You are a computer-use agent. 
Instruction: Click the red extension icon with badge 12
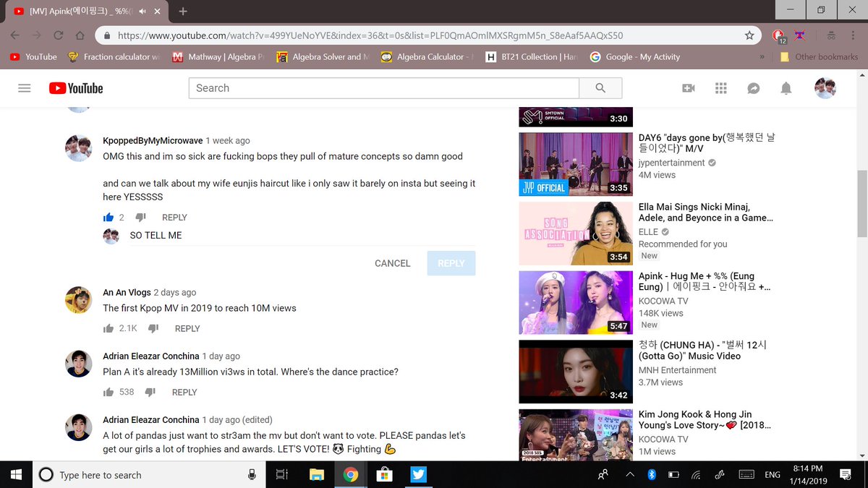tap(779, 35)
